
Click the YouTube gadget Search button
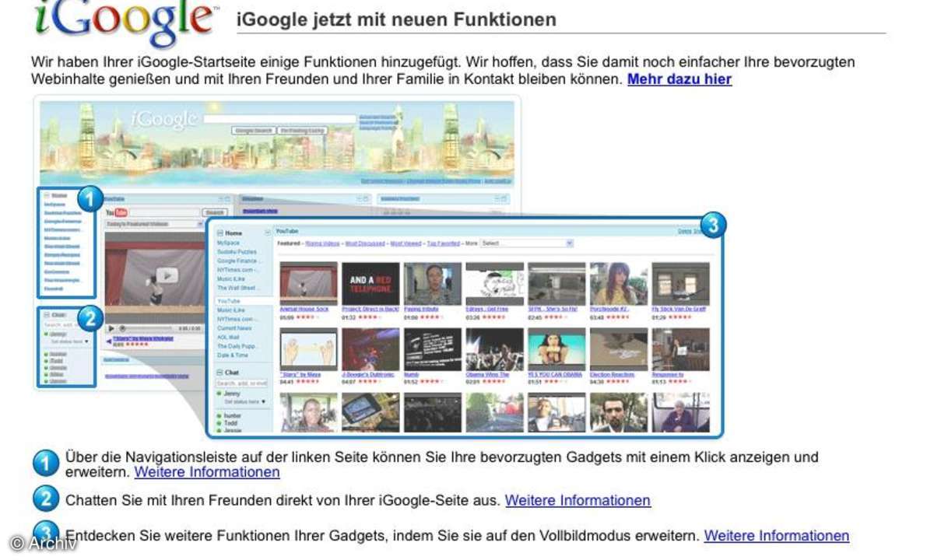[x=214, y=212]
